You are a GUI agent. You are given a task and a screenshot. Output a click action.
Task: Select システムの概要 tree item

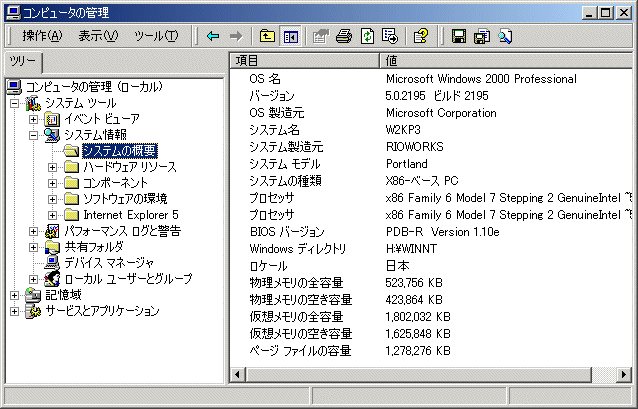(x=120, y=151)
